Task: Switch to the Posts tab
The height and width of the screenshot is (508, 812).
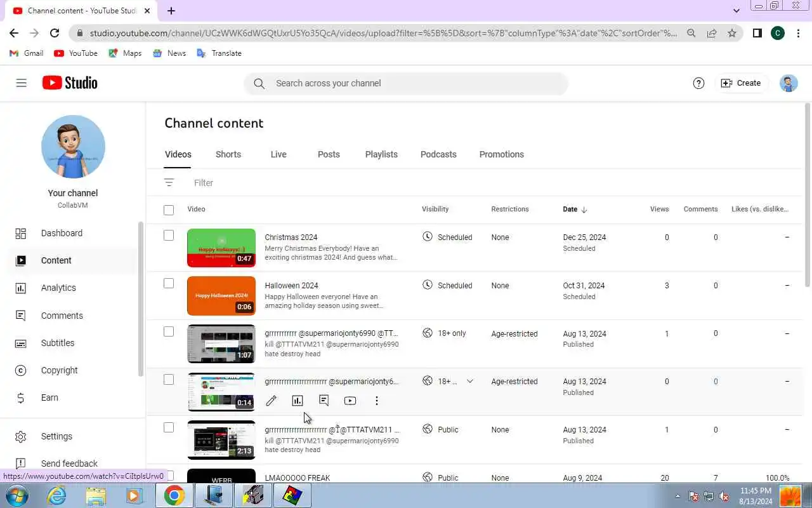Action: [329, 154]
